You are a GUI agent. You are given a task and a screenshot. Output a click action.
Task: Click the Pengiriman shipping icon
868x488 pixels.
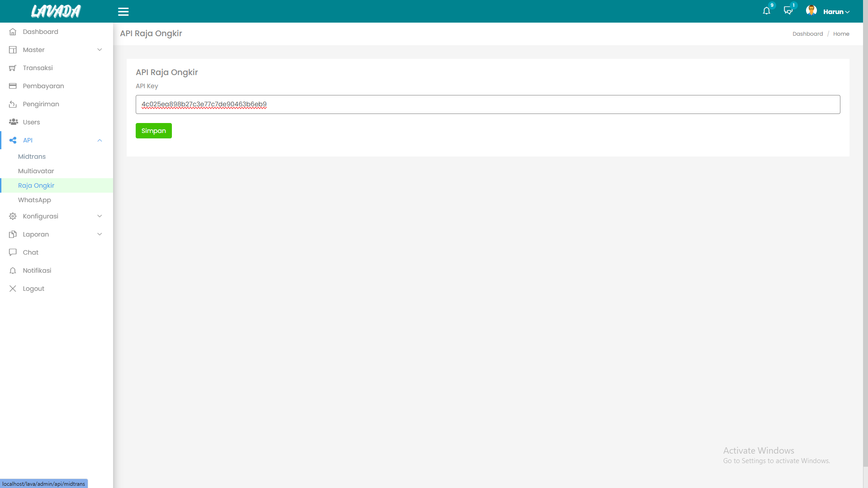[x=13, y=104]
